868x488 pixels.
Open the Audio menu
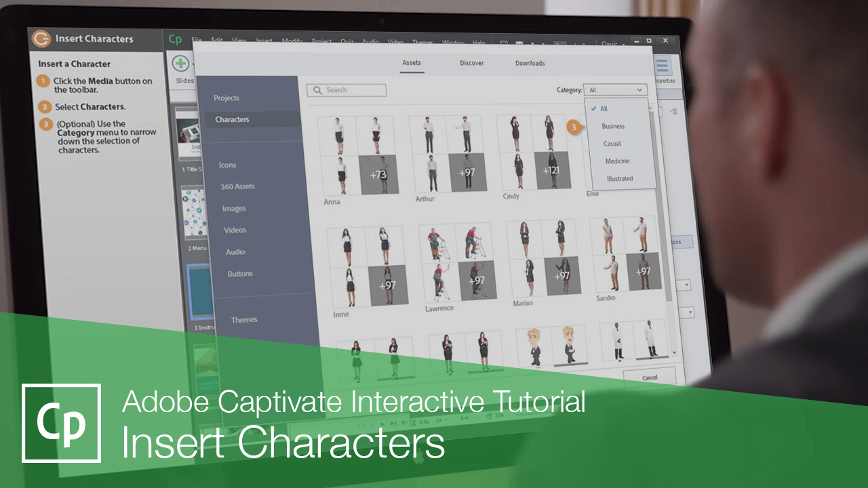[370, 42]
